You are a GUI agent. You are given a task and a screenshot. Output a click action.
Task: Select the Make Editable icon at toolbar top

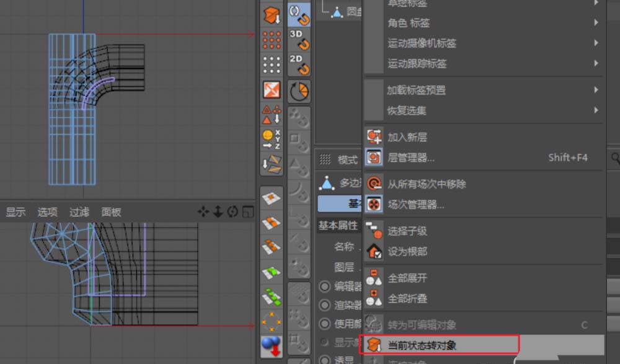click(271, 15)
